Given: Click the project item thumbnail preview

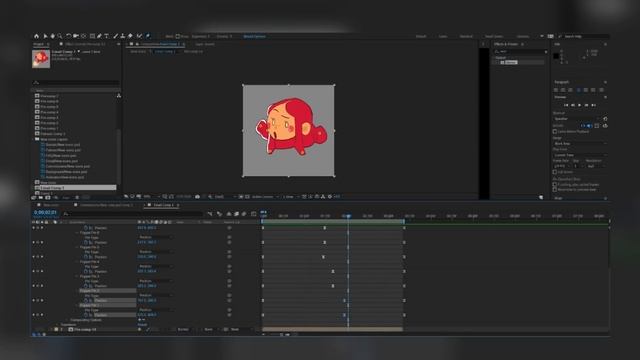Looking at the screenshot, I should pyautogui.click(x=41, y=59).
